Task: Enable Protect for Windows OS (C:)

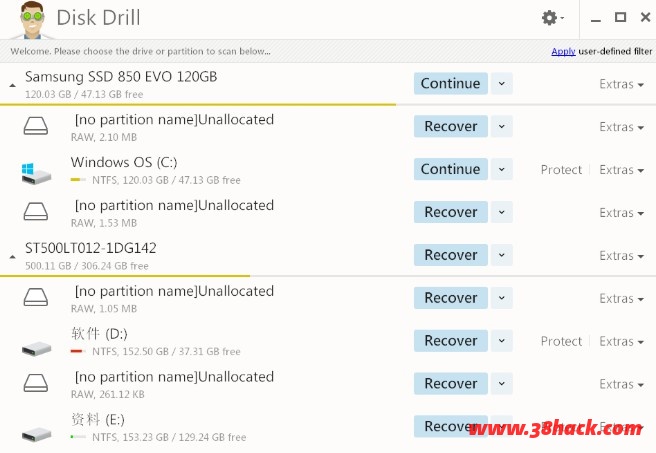Action: tap(561, 170)
